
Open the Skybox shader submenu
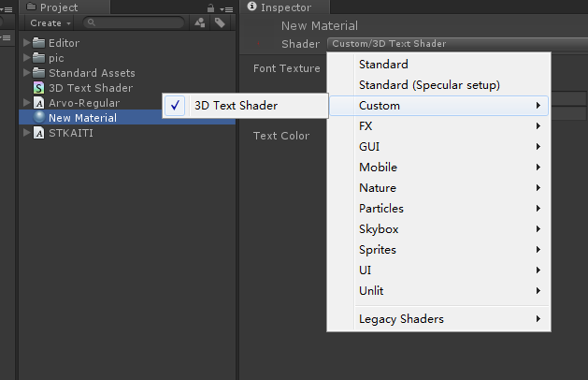[438, 229]
